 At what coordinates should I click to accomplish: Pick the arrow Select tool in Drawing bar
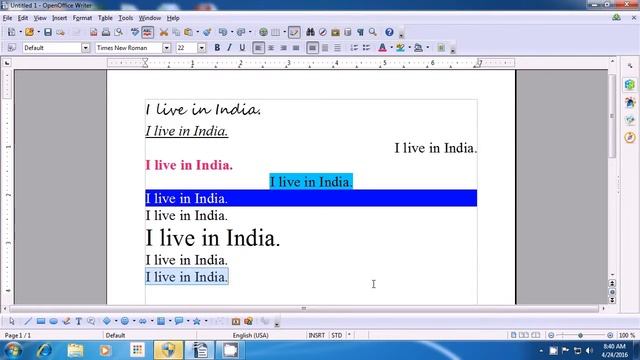[x=11, y=321]
